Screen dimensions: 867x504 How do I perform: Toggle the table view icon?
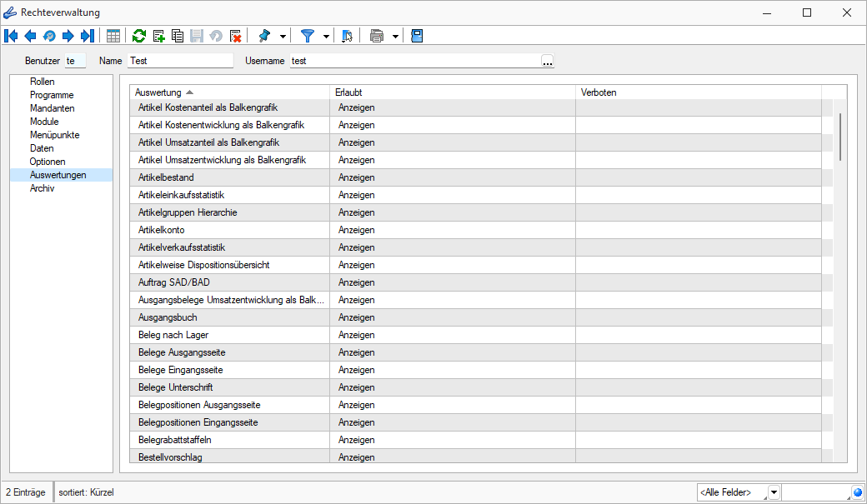[113, 36]
